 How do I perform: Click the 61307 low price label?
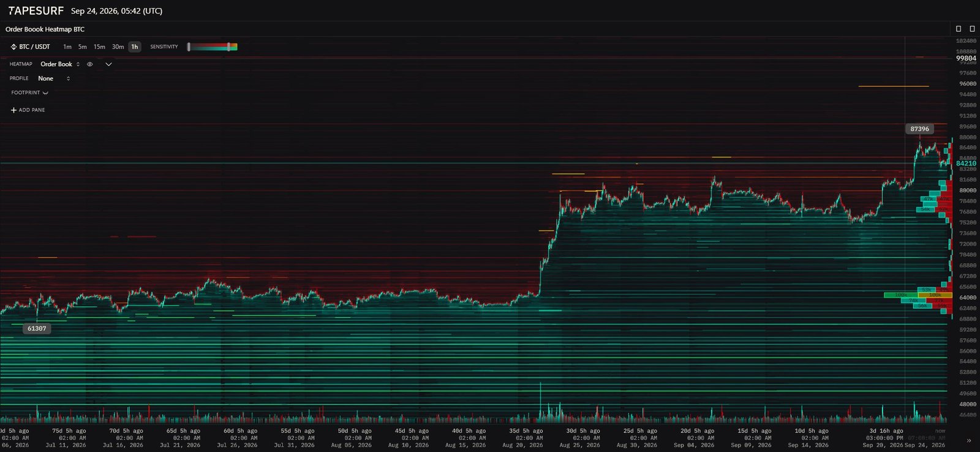pyautogui.click(x=37, y=329)
